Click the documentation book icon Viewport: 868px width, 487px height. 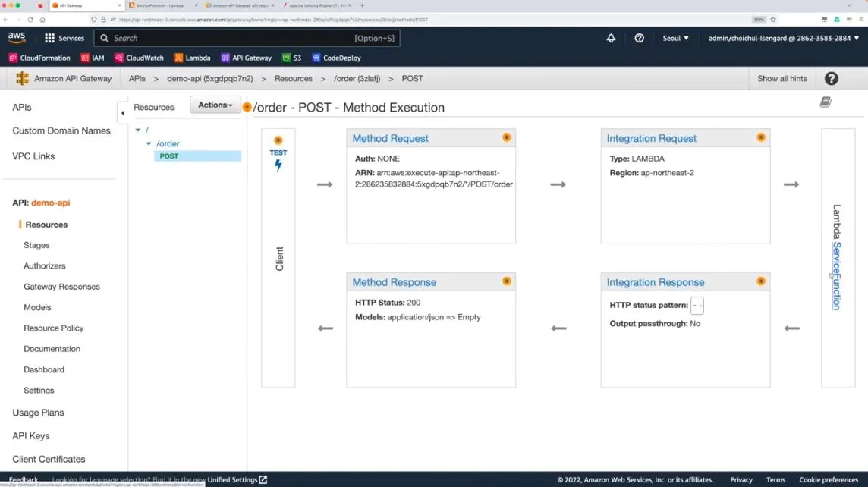pyautogui.click(x=826, y=102)
